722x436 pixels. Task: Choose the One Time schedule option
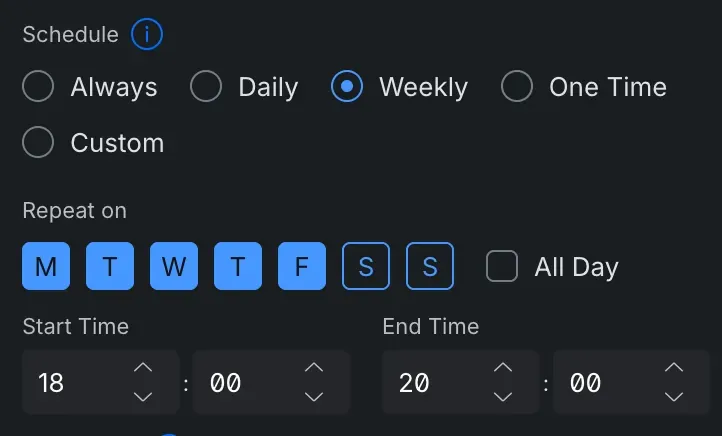pyautogui.click(x=517, y=87)
